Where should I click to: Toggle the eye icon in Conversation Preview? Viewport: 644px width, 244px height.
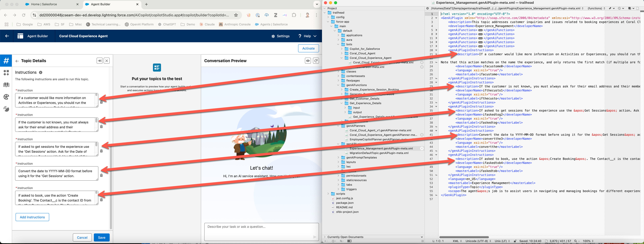[308, 61]
